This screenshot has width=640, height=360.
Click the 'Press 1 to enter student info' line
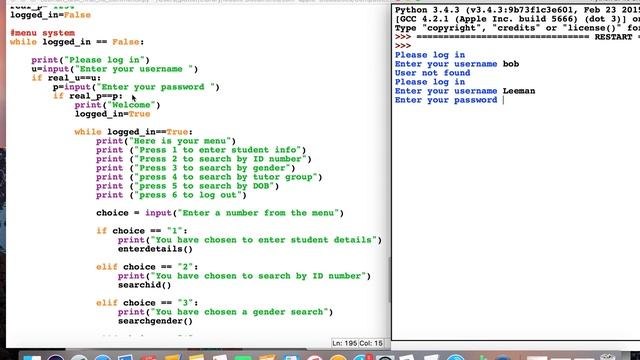click(201, 150)
